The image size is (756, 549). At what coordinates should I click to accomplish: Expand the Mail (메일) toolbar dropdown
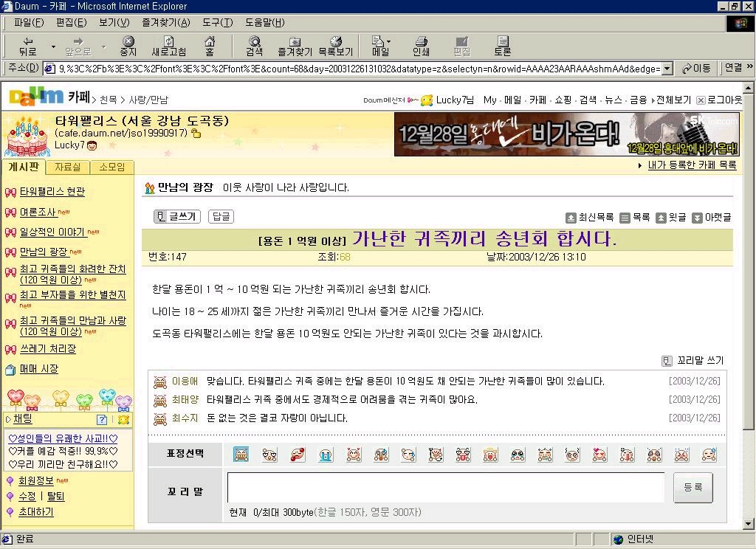pos(388,42)
